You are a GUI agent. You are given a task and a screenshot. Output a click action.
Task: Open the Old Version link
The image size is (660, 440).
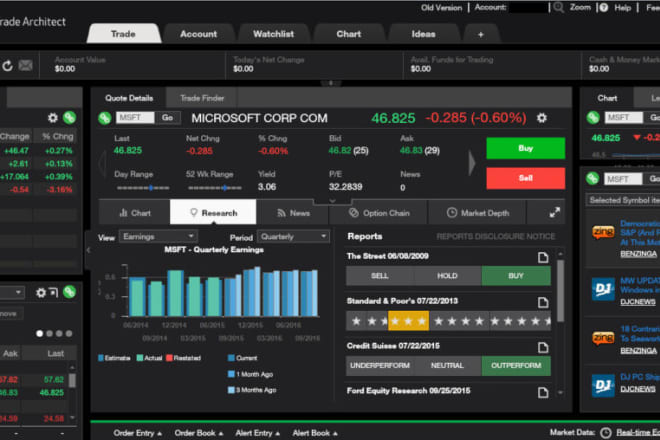(x=441, y=8)
